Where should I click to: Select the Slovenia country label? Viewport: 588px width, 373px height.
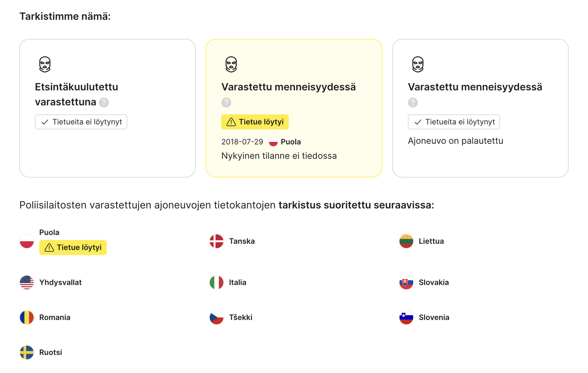point(434,318)
